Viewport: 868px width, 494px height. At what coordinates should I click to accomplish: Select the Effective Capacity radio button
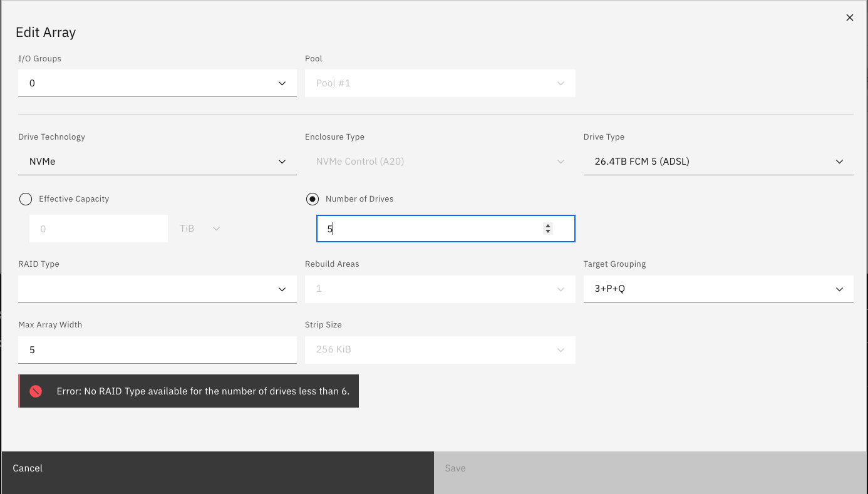click(26, 199)
